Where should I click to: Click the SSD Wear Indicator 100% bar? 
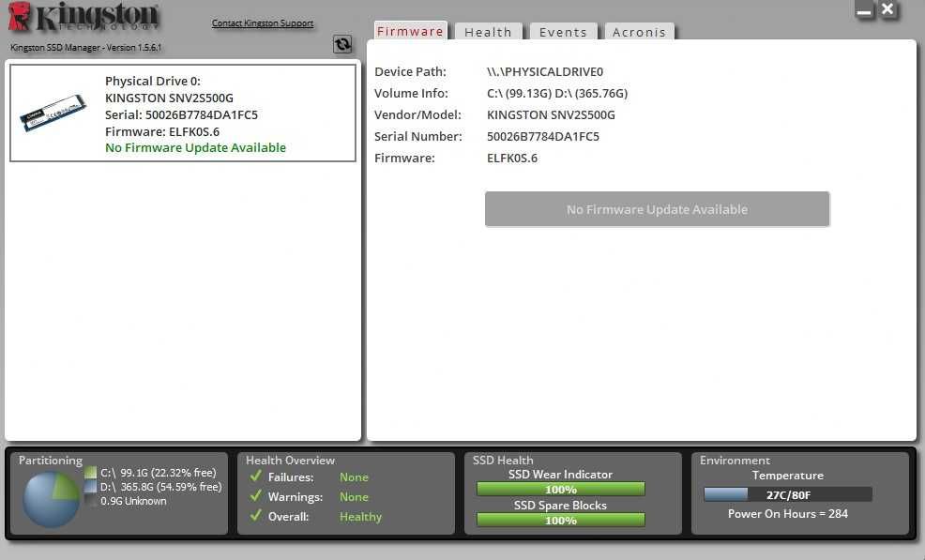coord(560,490)
